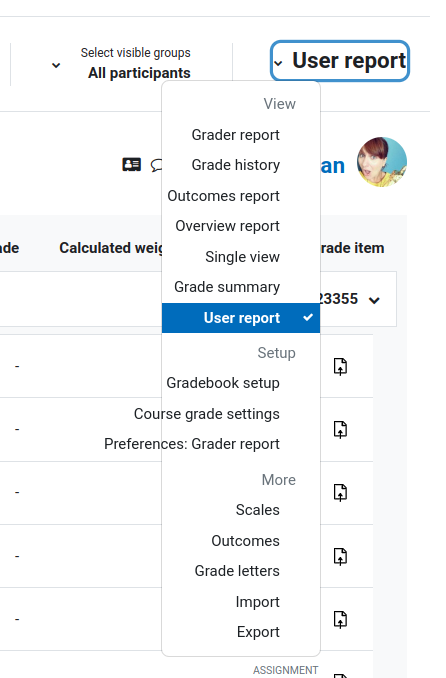Click the first row's file upload icon
Viewport: 446px width, 678px height.
click(x=340, y=366)
